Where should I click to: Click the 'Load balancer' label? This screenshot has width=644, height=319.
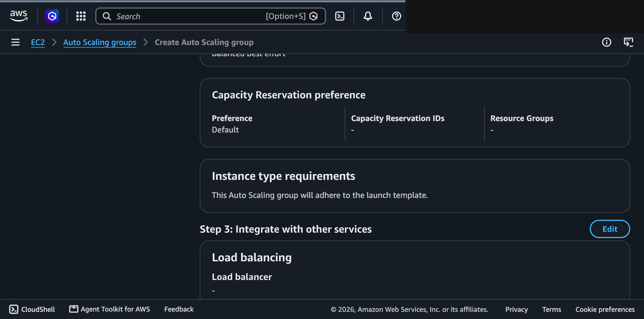tap(242, 277)
